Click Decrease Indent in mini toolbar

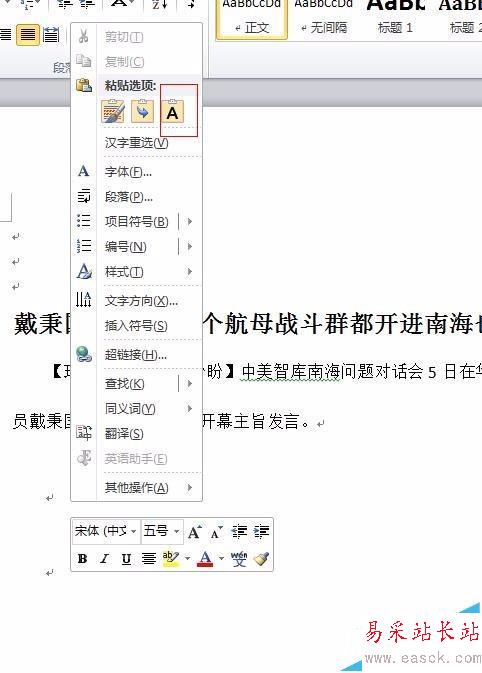point(239,532)
